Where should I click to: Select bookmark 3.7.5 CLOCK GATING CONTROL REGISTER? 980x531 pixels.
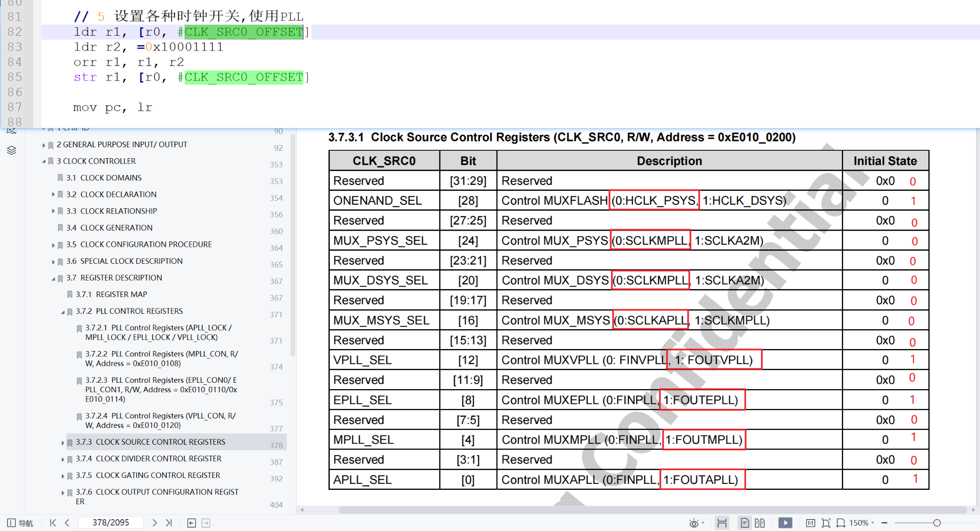(148, 475)
